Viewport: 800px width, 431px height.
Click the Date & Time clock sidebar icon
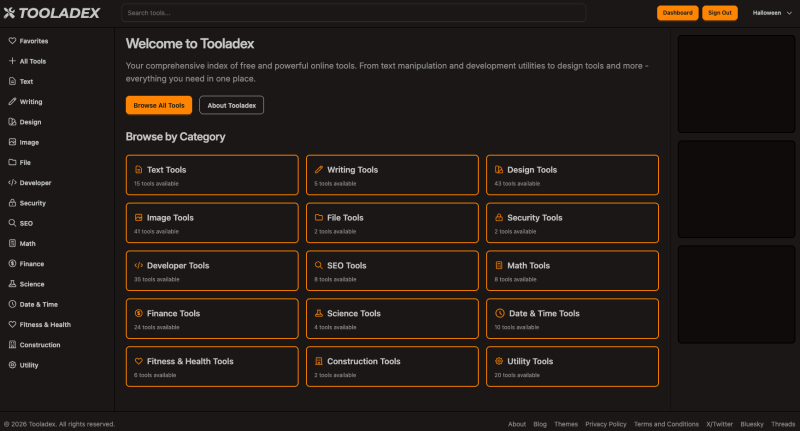click(12, 304)
